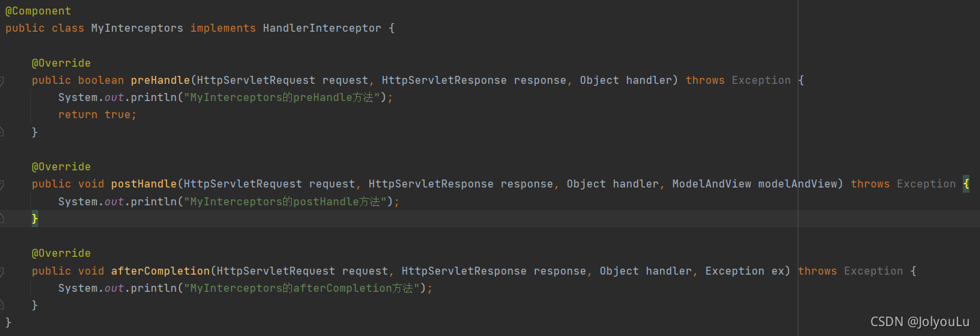Click the "MyInterceptors的preHandle方法" string literal
This screenshot has height=336, width=980.
pyautogui.click(x=283, y=98)
